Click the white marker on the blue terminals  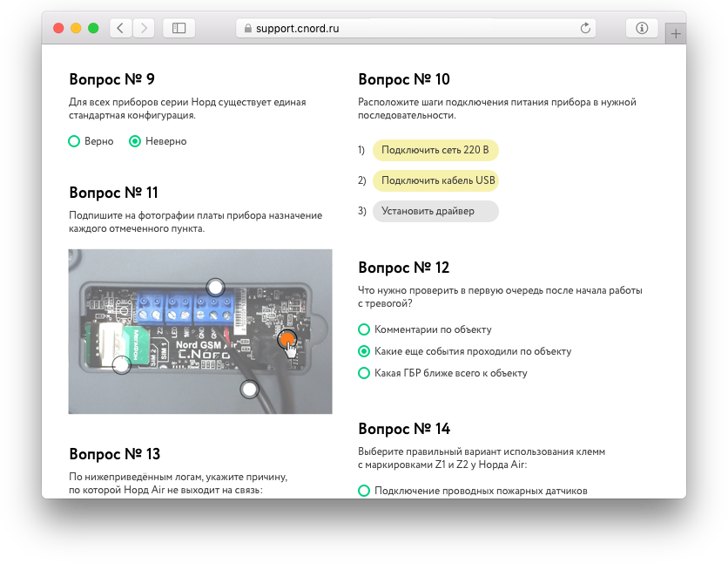[x=215, y=288]
